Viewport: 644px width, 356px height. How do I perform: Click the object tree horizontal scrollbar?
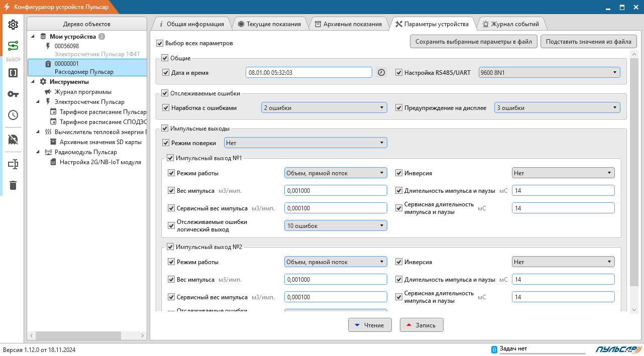(x=79, y=335)
